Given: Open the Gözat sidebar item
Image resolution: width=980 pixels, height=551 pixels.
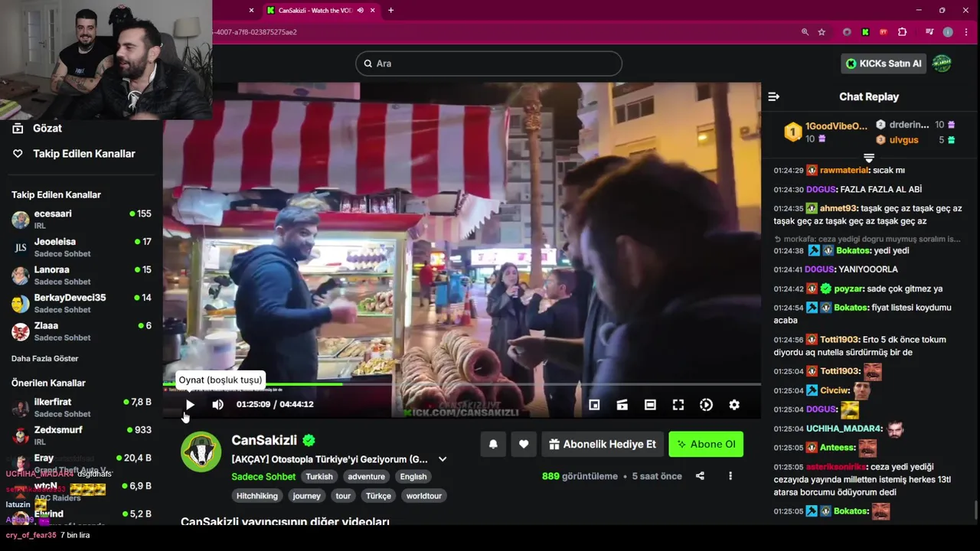Looking at the screenshot, I should (81, 129).
